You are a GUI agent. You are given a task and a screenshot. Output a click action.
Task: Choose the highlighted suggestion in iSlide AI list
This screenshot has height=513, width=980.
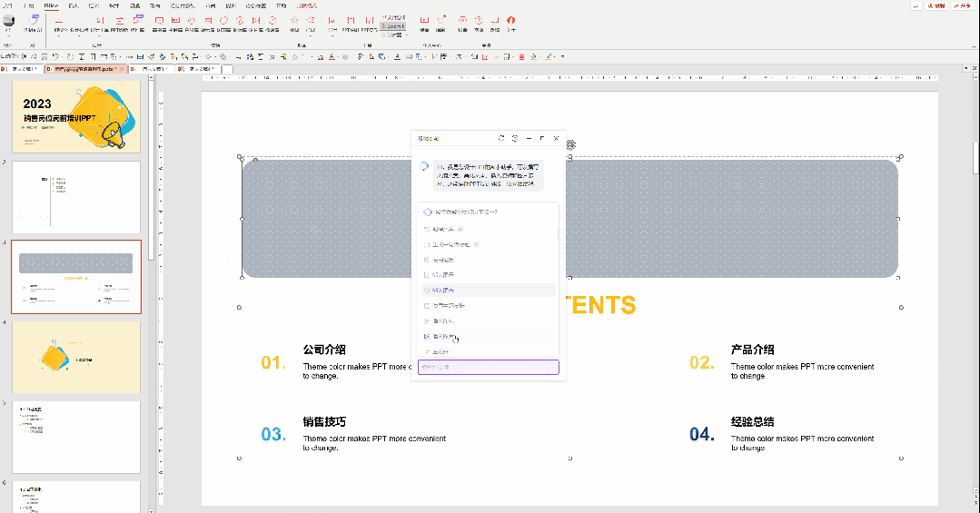click(x=488, y=290)
